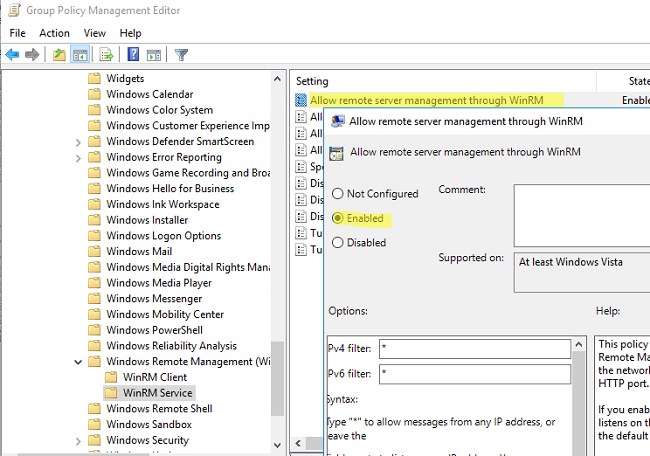Screen dimensions: 650x456
Task: Select Windows Customer Experience tree item
Action: tap(188, 126)
